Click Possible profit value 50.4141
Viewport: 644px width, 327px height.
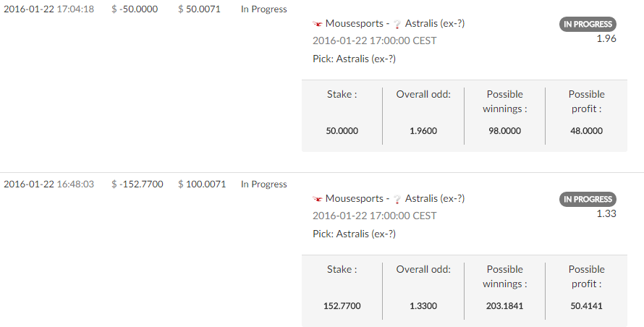(587, 306)
